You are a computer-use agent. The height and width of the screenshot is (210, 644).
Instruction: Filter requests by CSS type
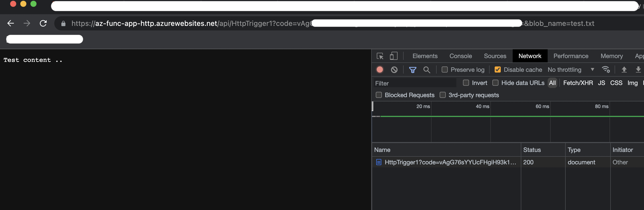[x=616, y=83]
